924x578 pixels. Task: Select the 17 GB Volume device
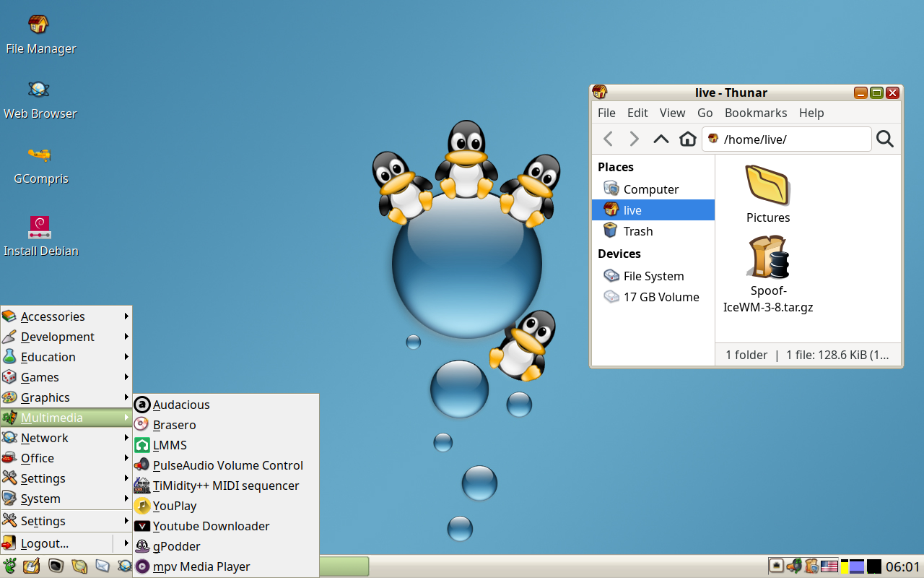[x=653, y=297]
